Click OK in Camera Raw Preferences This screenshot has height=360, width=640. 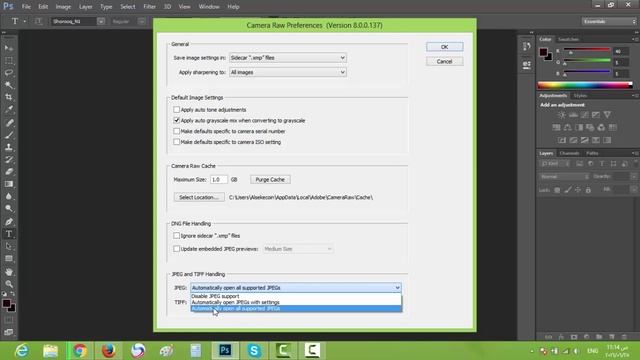click(x=444, y=47)
